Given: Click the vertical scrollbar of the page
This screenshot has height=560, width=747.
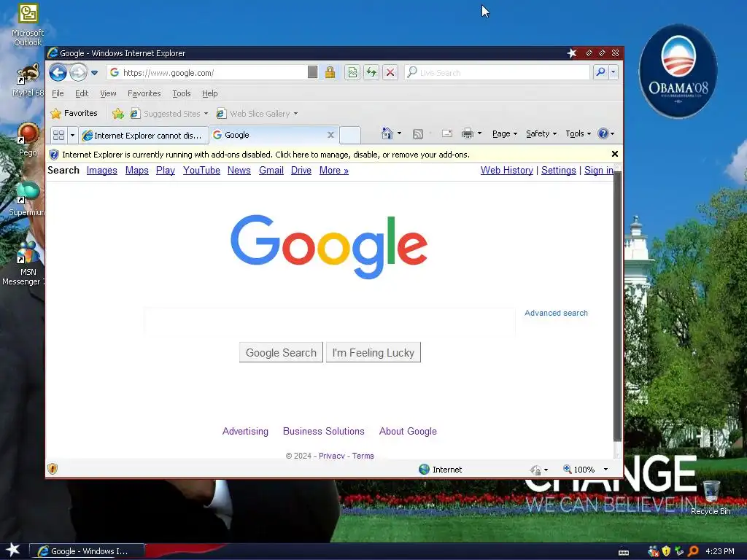Looking at the screenshot, I should (617, 306).
